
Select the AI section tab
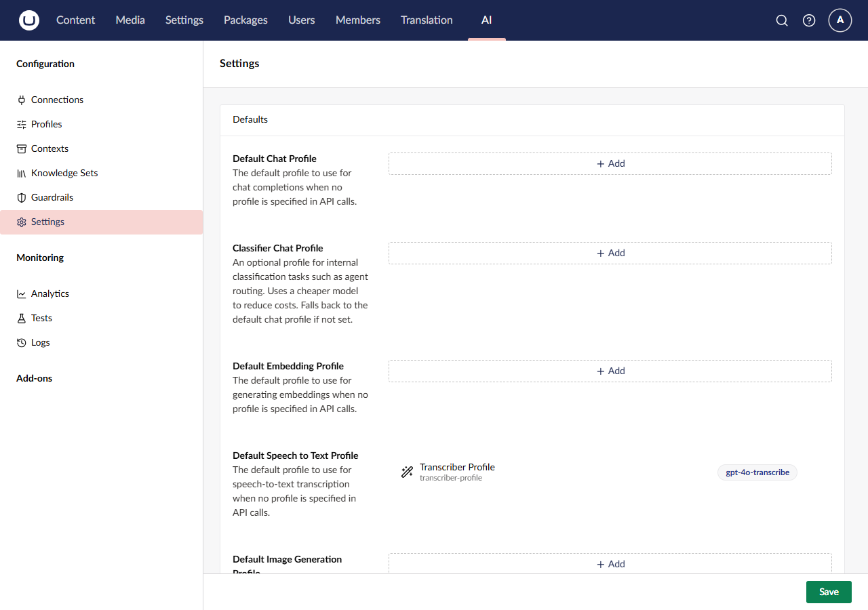click(486, 20)
